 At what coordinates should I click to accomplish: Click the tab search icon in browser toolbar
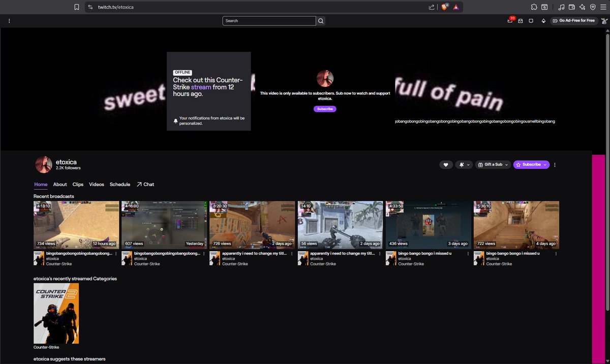click(544, 7)
